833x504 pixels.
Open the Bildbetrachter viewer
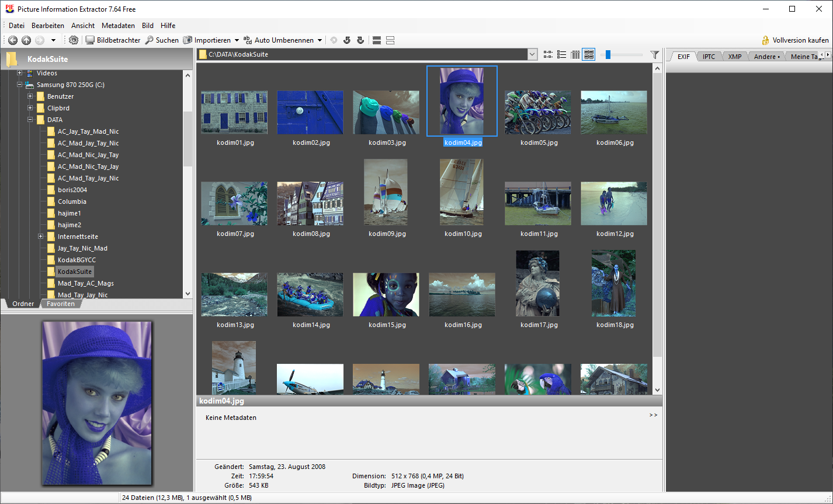coord(113,40)
